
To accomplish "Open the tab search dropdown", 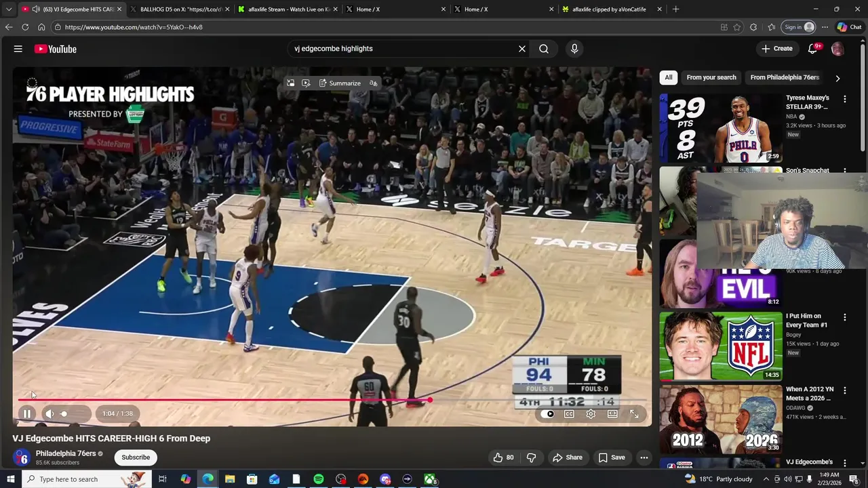I will (9, 9).
